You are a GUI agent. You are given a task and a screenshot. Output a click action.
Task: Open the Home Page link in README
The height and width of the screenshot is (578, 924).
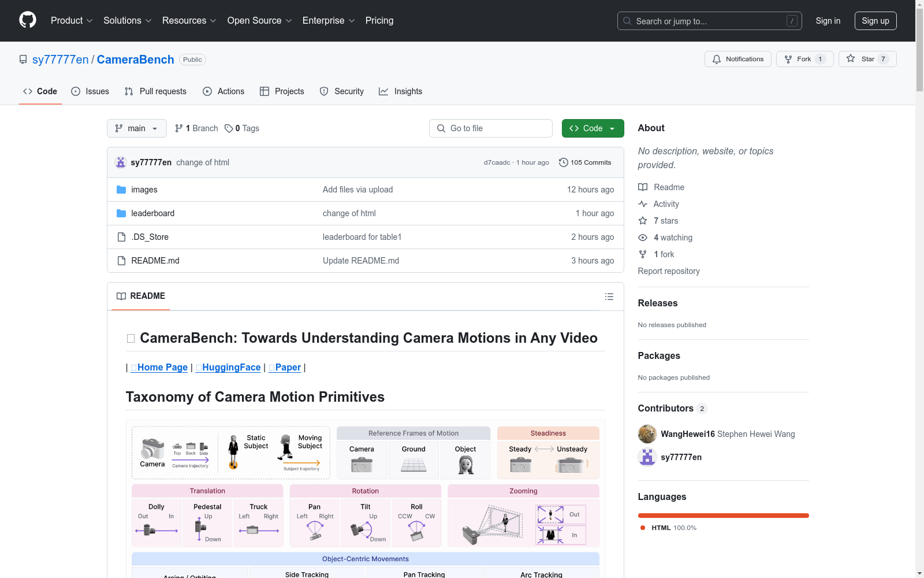[159, 368]
